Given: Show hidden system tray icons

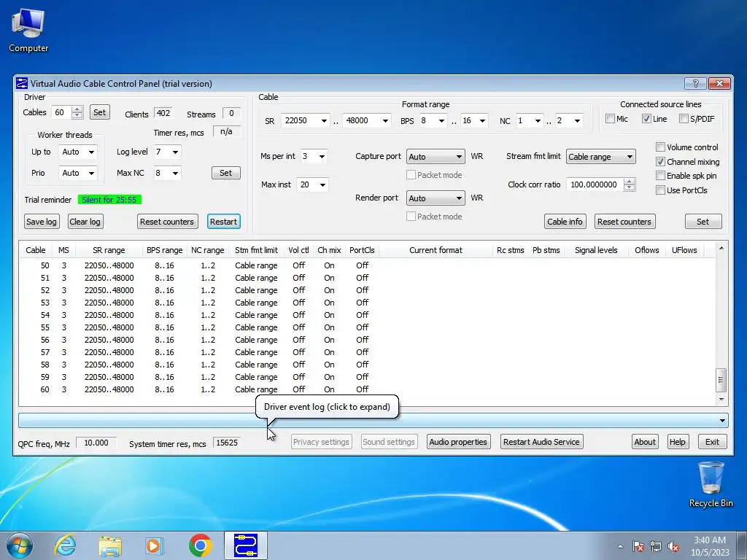Looking at the screenshot, I should [x=620, y=546].
